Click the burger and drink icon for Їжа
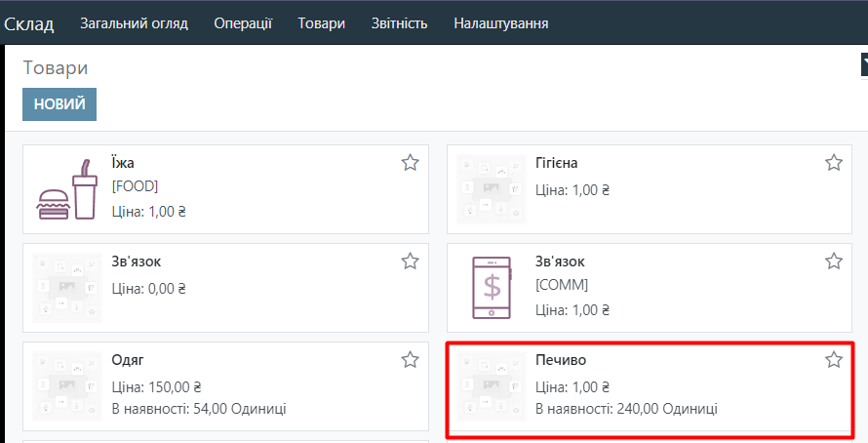This screenshot has height=443, width=868. click(x=67, y=189)
